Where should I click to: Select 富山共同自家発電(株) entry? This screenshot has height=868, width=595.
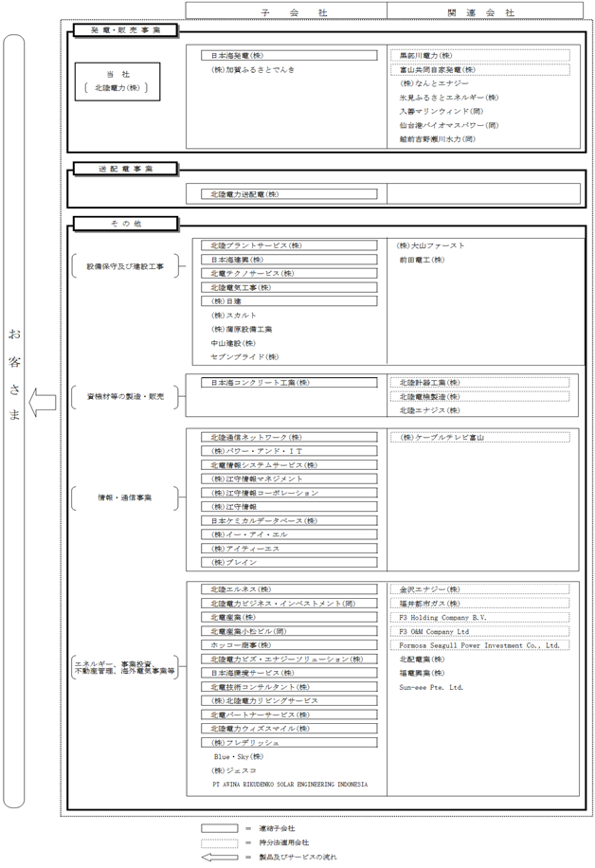tap(479, 70)
